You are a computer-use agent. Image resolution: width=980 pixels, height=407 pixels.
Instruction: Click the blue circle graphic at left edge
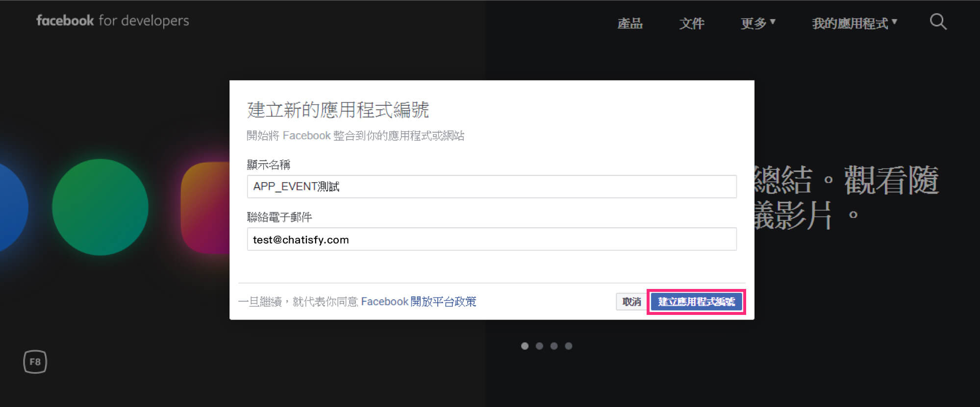[x=10, y=207]
